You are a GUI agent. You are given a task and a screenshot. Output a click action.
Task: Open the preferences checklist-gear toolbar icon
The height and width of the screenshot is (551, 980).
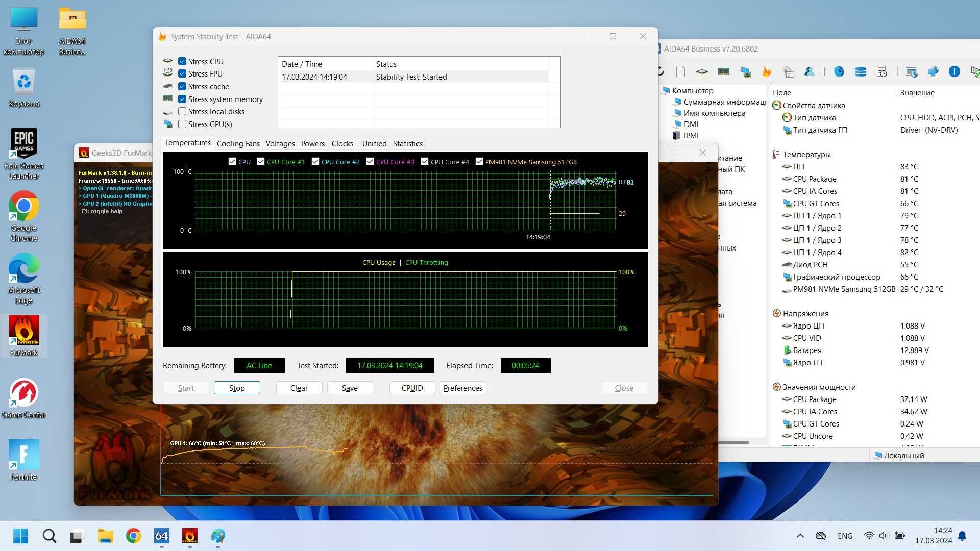789,71
